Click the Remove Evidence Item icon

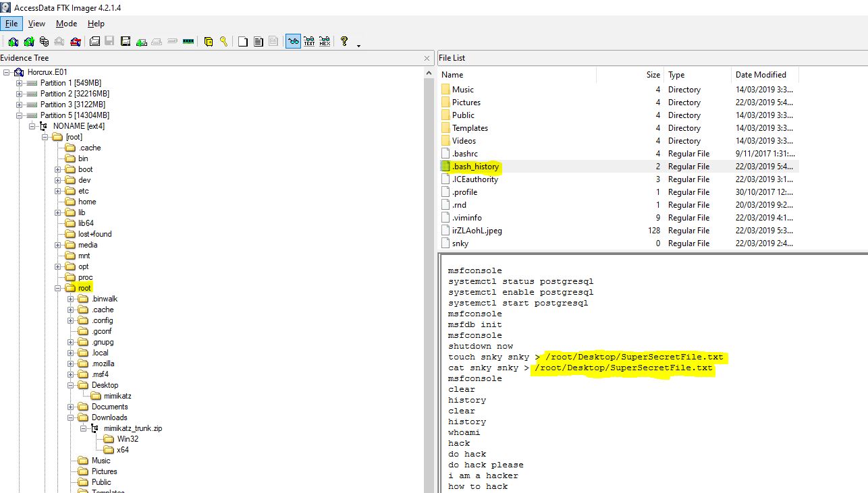pyautogui.click(x=59, y=41)
